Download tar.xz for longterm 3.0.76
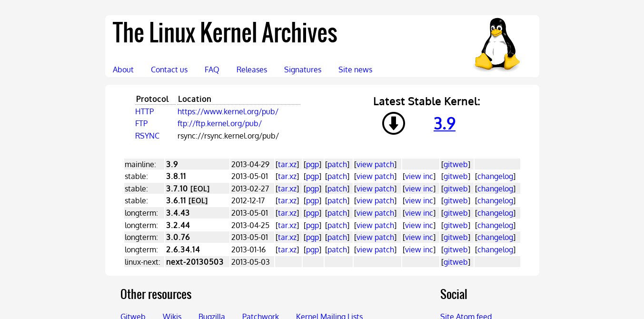The width and height of the screenshot is (644, 319). click(287, 237)
